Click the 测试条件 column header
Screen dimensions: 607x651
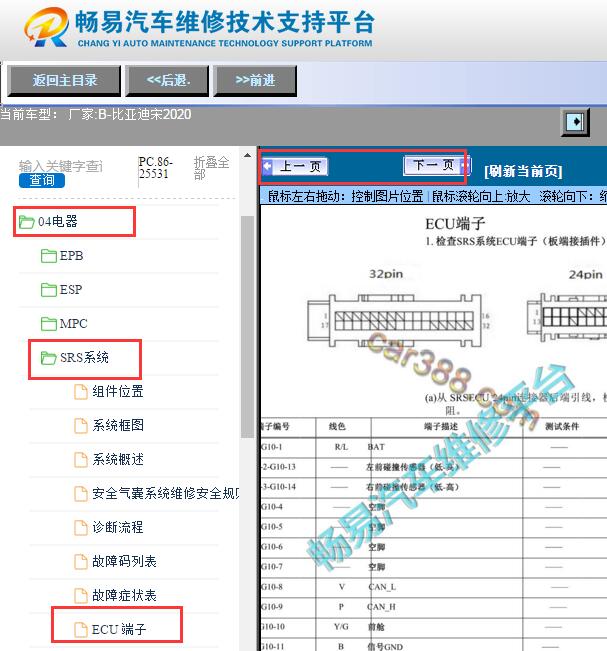(x=562, y=426)
